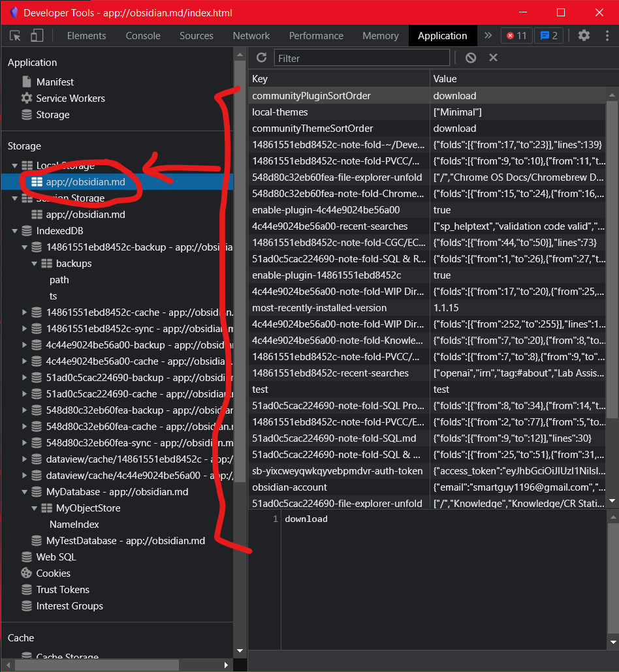Click the hidden tabs chevron button
Image resolution: width=619 pixels, height=672 pixels.
[x=488, y=36]
